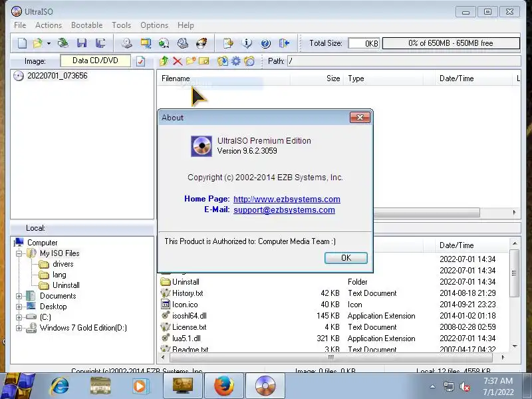Click the info bubble toolbar icon
Screen dimensions: 532x399
click(x=247, y=43)
